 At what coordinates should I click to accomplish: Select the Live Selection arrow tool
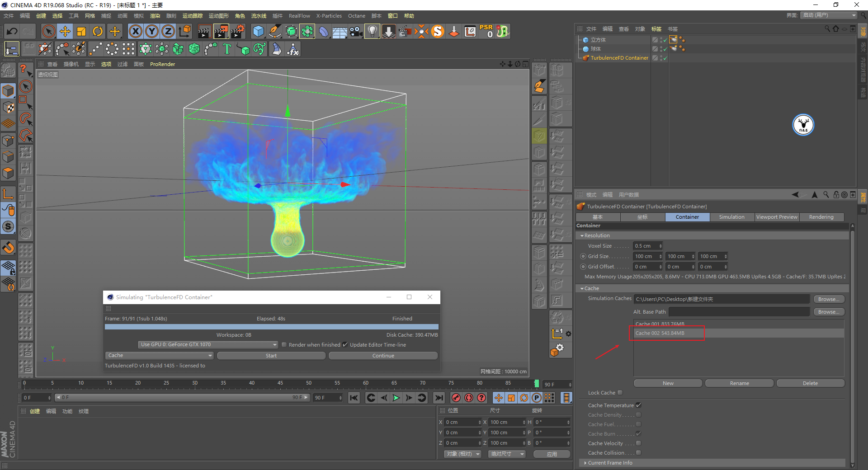point(48,31)
